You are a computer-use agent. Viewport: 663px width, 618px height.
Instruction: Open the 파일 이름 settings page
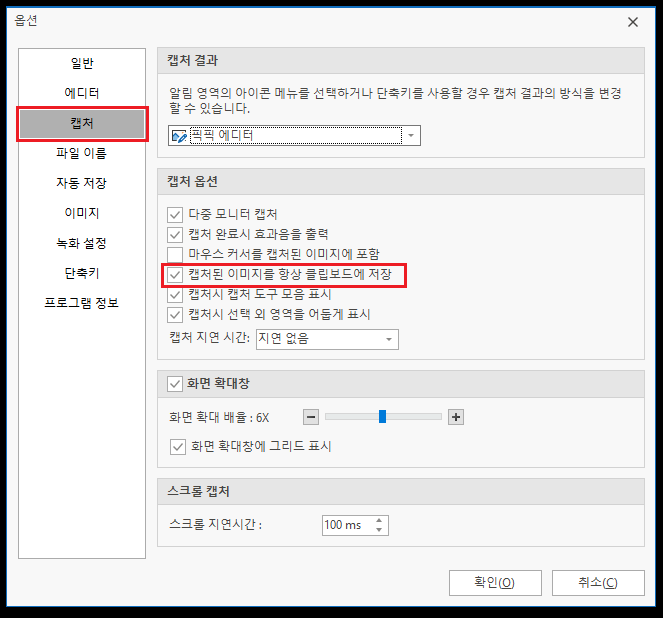pos(82,153)
